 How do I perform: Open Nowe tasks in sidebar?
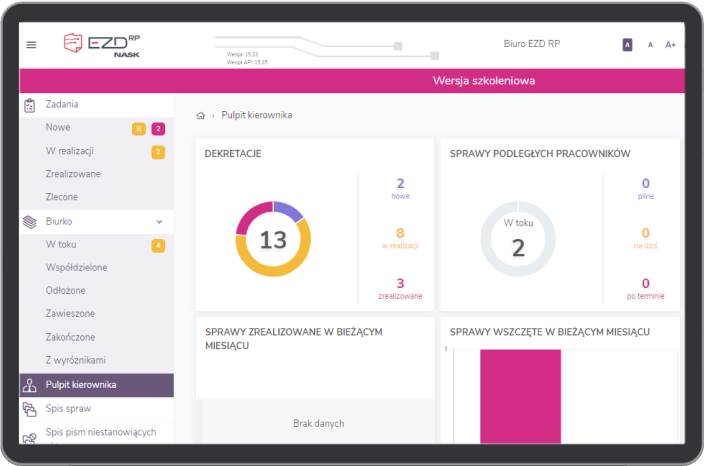click(x=58, y=128)
